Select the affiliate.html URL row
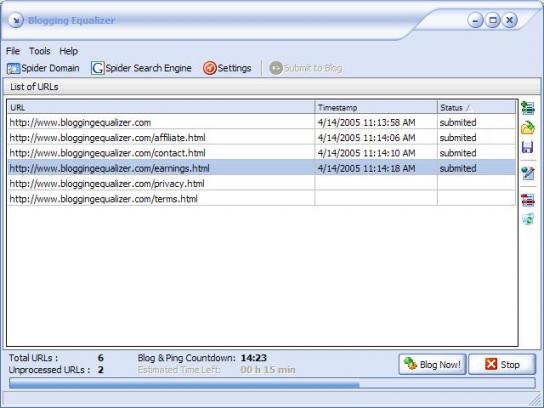Image resolution: width=544 pixels, height=408 pixels. 262,138
